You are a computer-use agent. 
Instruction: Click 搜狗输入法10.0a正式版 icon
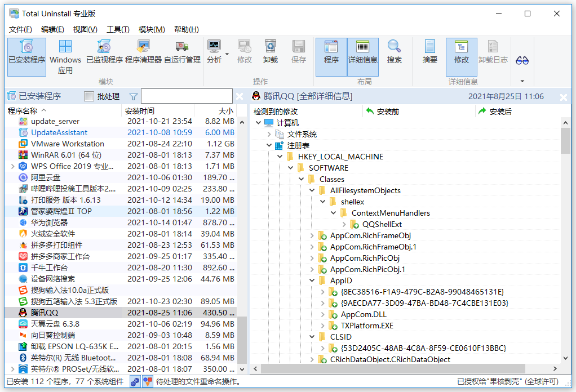[x=23, y=290]
